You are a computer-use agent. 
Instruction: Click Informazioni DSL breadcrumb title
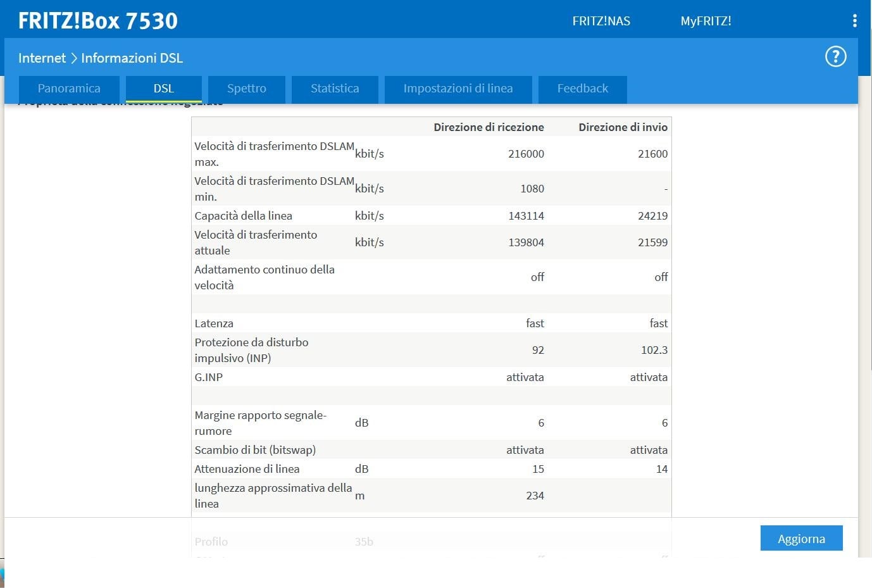132,58
